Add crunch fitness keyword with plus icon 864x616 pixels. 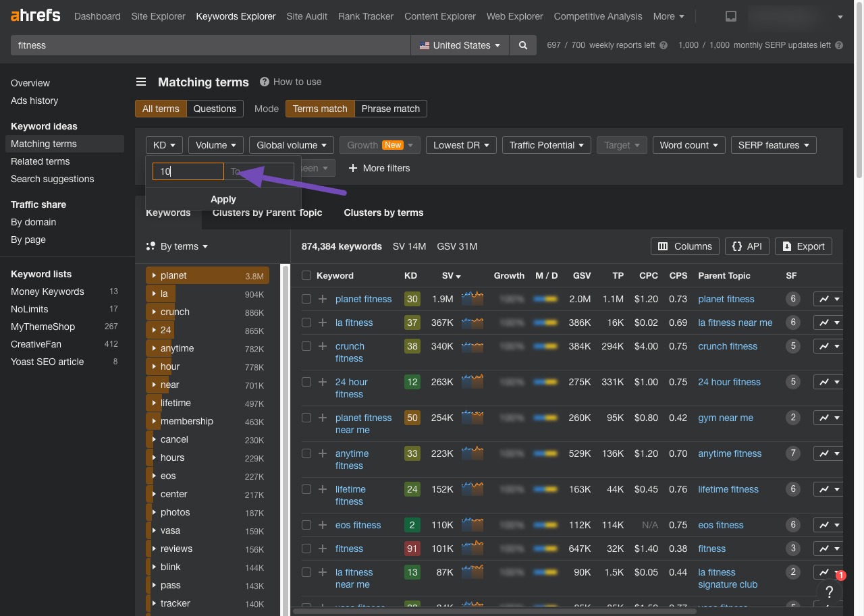click(x=323, y=346)
